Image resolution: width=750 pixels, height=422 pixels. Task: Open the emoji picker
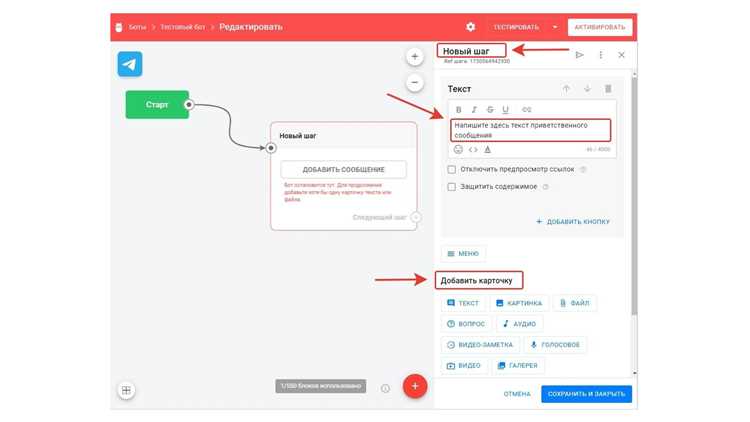(x=458, y=149)
